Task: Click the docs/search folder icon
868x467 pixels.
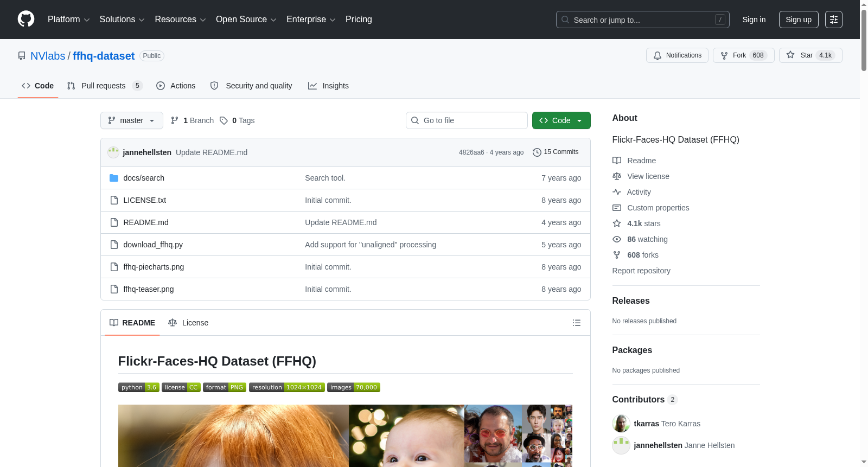Action: [114, 178]
